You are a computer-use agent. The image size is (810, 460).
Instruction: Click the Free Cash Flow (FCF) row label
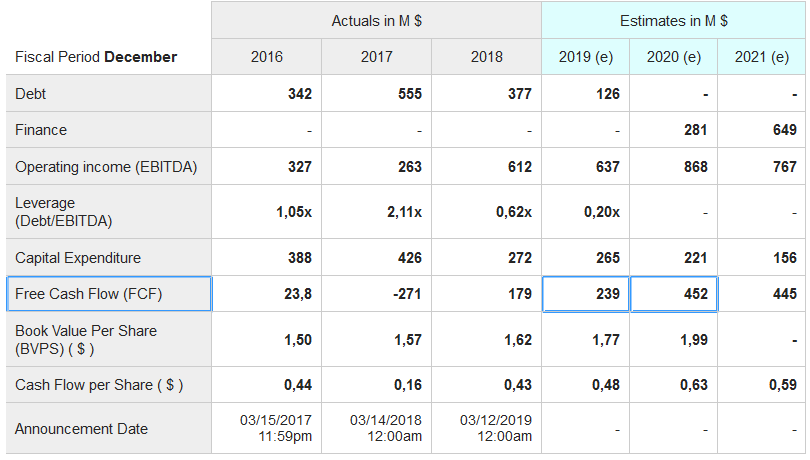click(89, 294)
